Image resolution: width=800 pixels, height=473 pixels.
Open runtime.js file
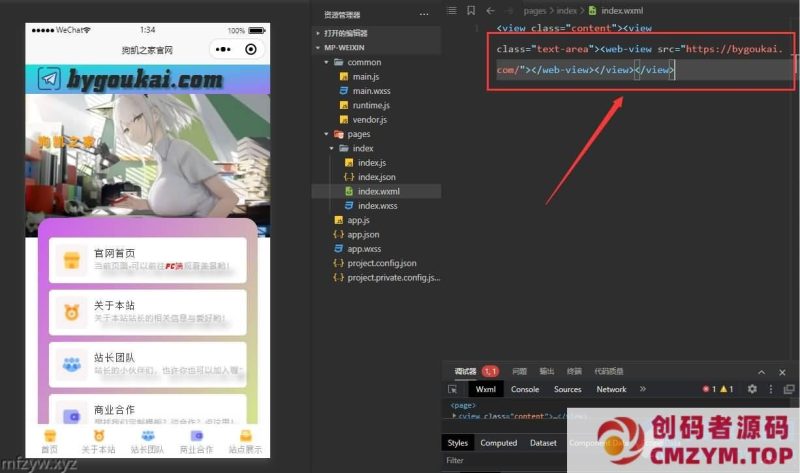[x=370, y=105]
